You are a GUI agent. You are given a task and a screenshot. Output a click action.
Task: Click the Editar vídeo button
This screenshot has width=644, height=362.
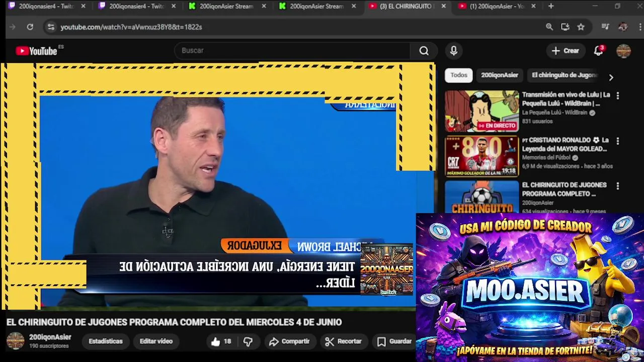pyautogui.click(x=156, y=341)
